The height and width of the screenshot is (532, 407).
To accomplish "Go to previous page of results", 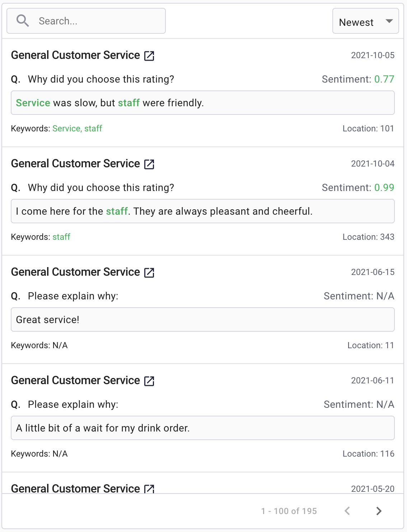I will pos(347,511).
